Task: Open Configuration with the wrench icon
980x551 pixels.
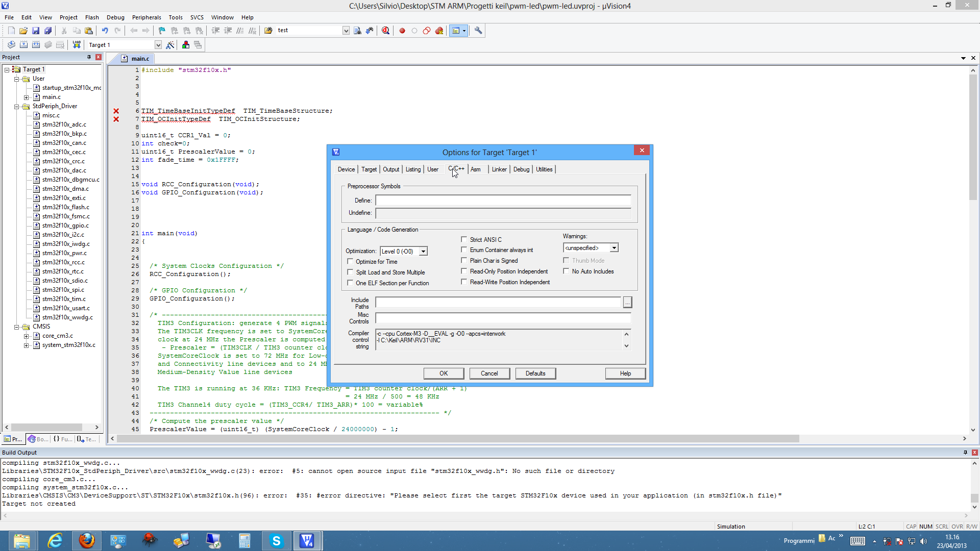Action: coord(478,31)
